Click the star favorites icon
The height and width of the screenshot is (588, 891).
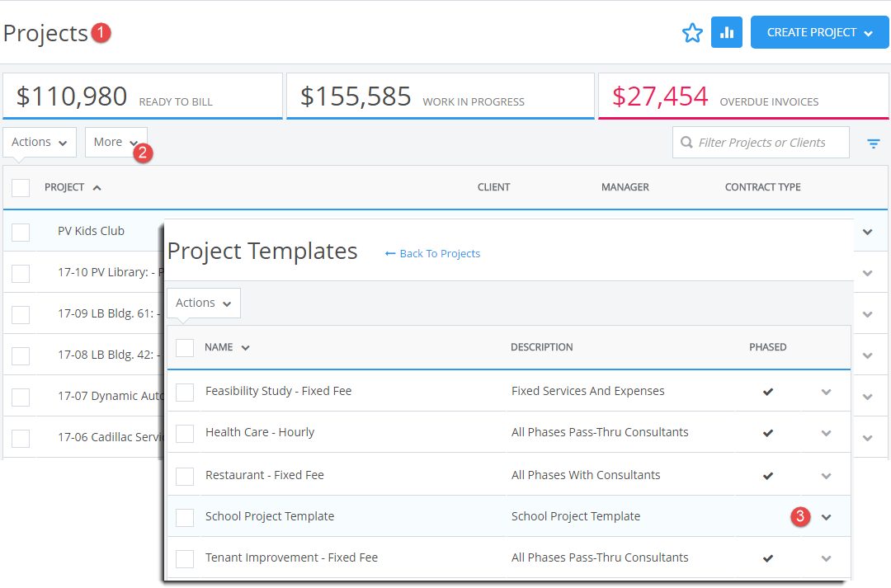(x=692, y=32)
